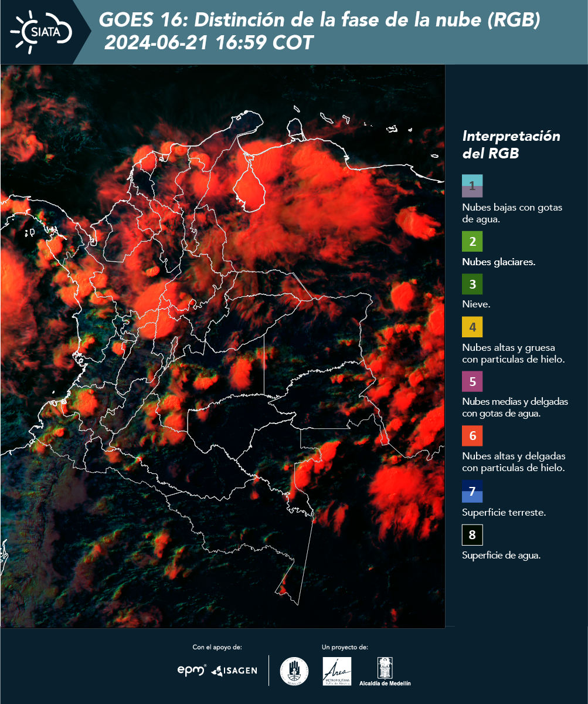588x704 pixels.
Task: Click the epm logo in the footer
Action: (192, 670)
